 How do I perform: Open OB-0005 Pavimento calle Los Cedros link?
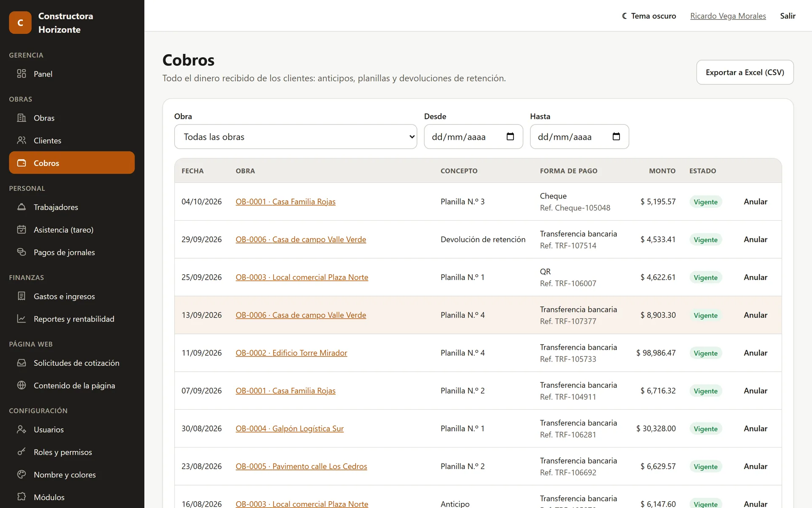pyautogui.click(x=301, y=466)
